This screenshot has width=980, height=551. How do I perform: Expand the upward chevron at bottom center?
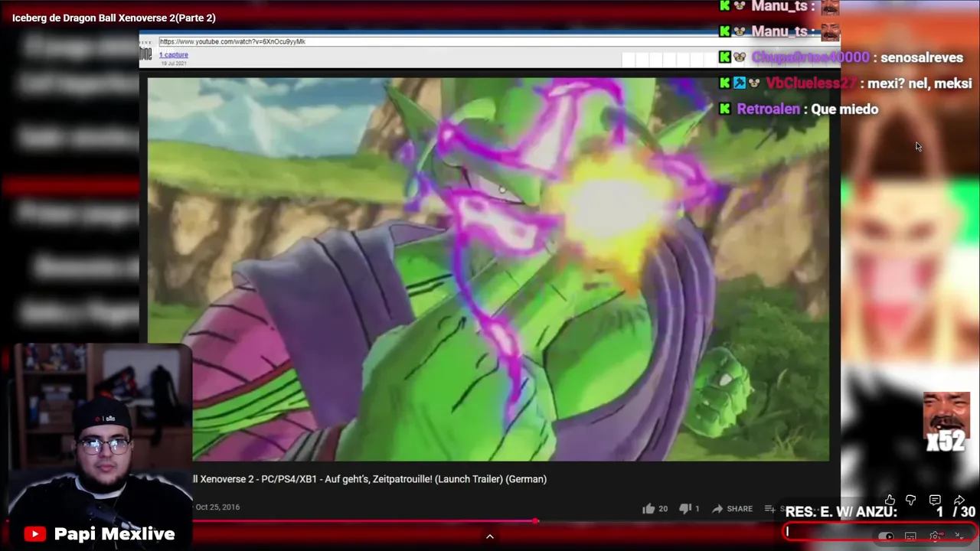pos(490,536)
